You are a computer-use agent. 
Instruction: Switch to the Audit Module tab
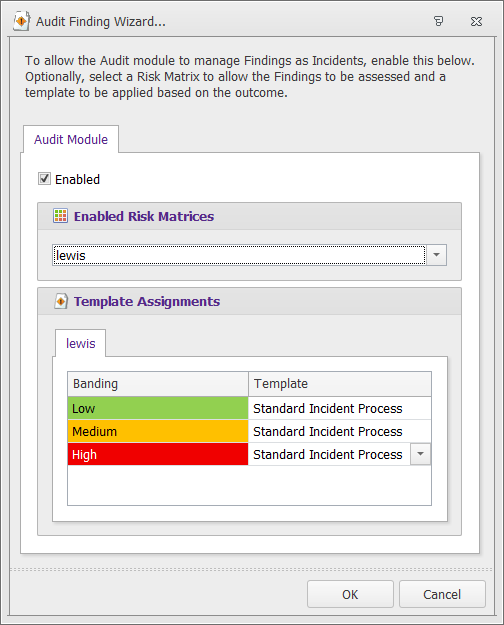click(71, 140)
